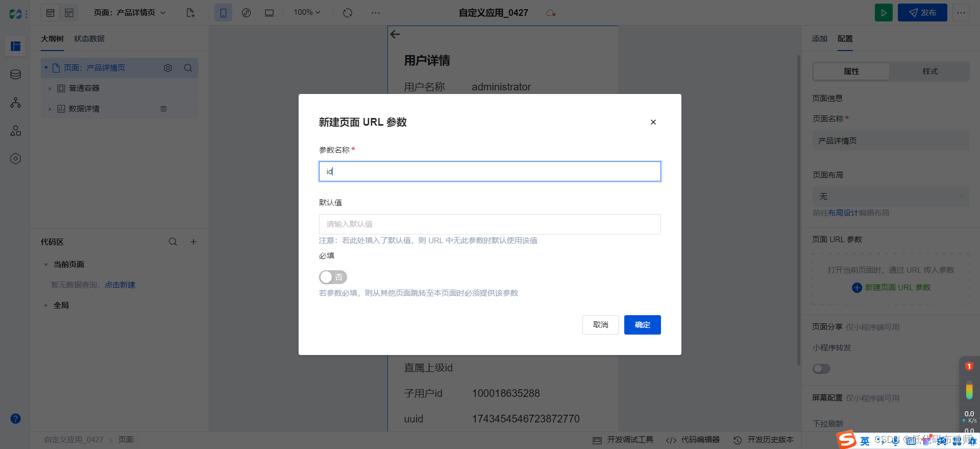This screenshot has width=980, height=449.
Task: Focus the 默认值 input field
Action: click(x=489, y=224)
